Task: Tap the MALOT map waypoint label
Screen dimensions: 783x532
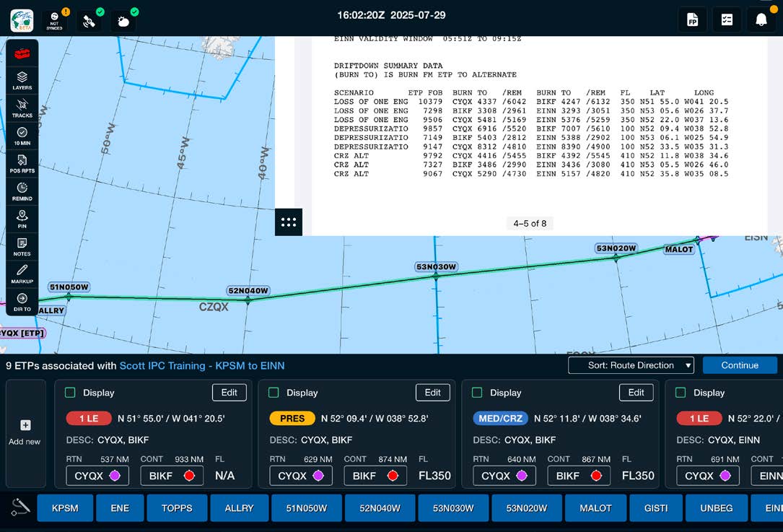Action: coord(679,249)
